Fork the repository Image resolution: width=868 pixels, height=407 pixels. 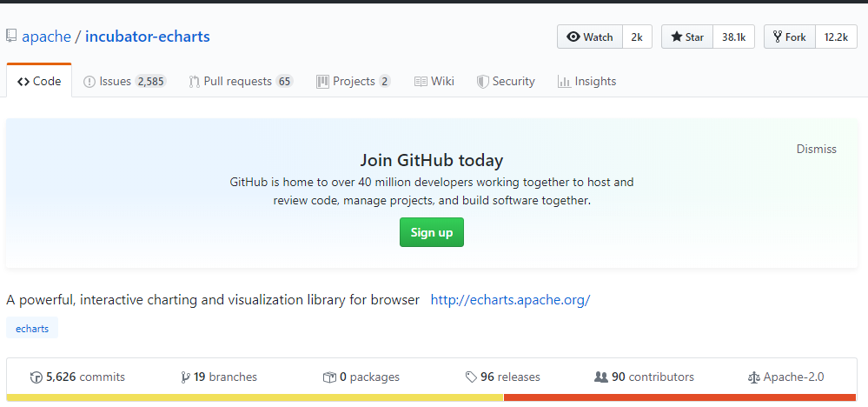(790, 37)
